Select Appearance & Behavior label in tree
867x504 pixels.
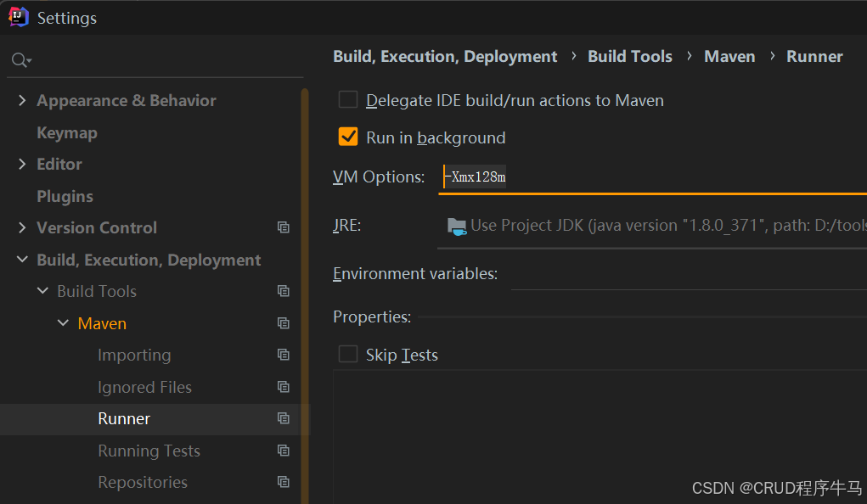127,101
